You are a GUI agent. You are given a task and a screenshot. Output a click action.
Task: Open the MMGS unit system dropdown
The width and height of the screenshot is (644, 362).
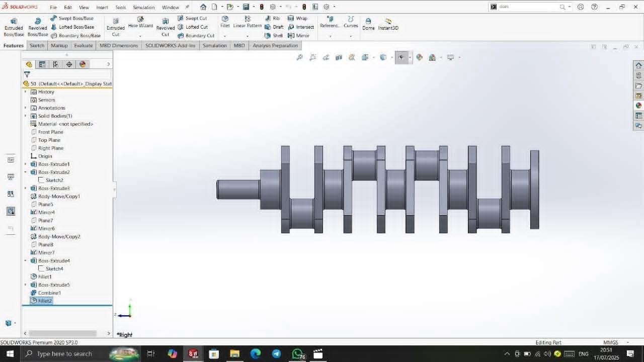tap(628, 342)
